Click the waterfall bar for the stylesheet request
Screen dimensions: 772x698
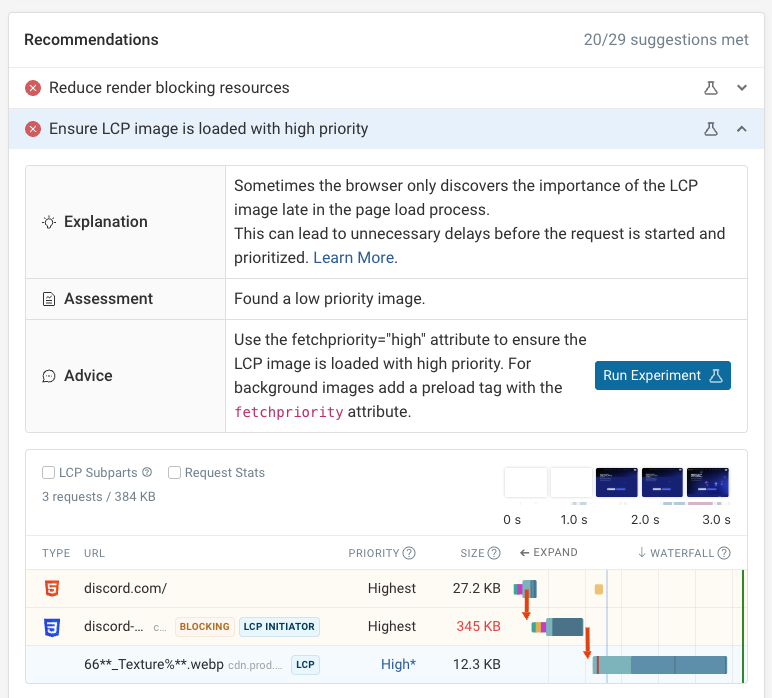pos(557,627)
